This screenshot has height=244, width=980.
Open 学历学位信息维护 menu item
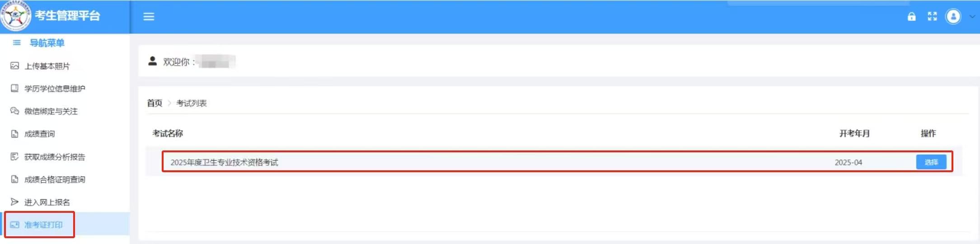[54, 89]
